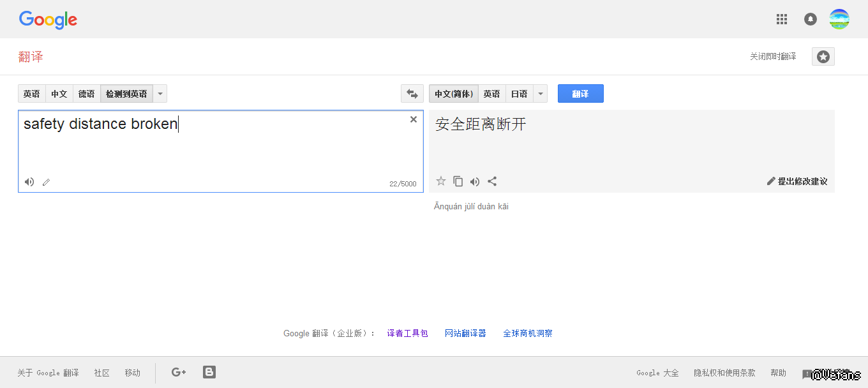Open handwriting input pencil icon
This screenshot has height=388, width=868.
click(46, 183)
